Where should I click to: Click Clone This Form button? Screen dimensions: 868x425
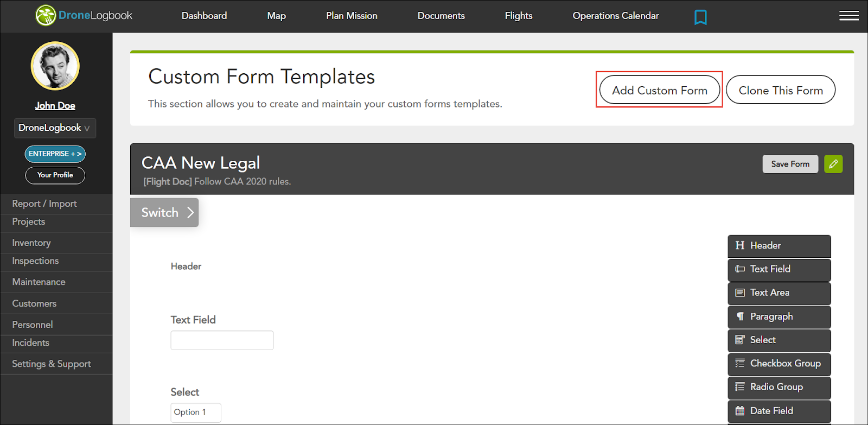point(781,90)
